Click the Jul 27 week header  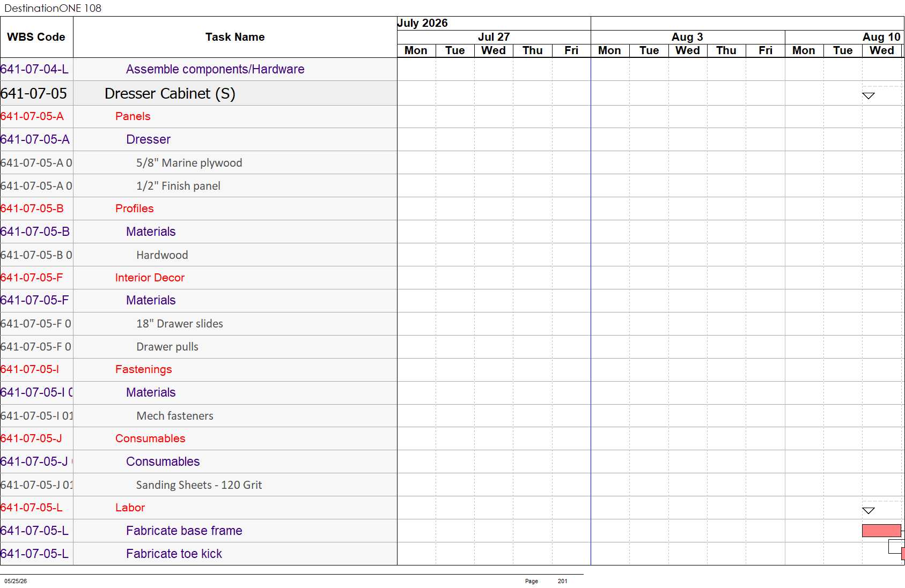(494, 37)
